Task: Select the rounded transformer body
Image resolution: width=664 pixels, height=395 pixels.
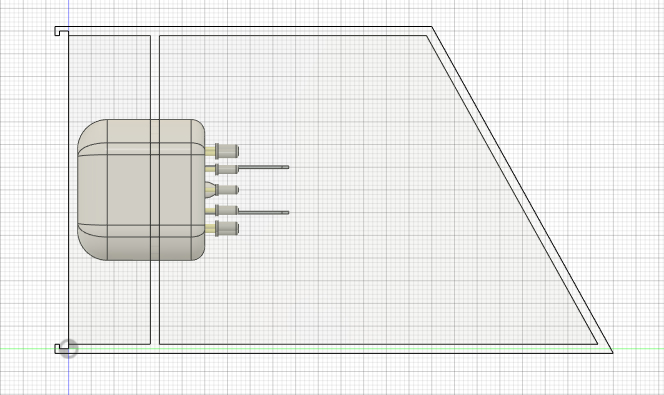Action: coord(141,190)
